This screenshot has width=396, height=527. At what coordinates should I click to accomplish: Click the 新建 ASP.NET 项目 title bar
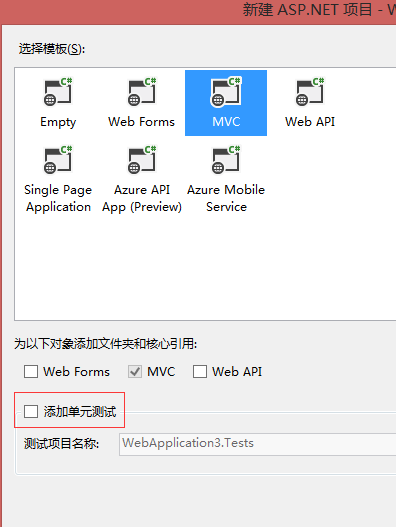[198, 12]
